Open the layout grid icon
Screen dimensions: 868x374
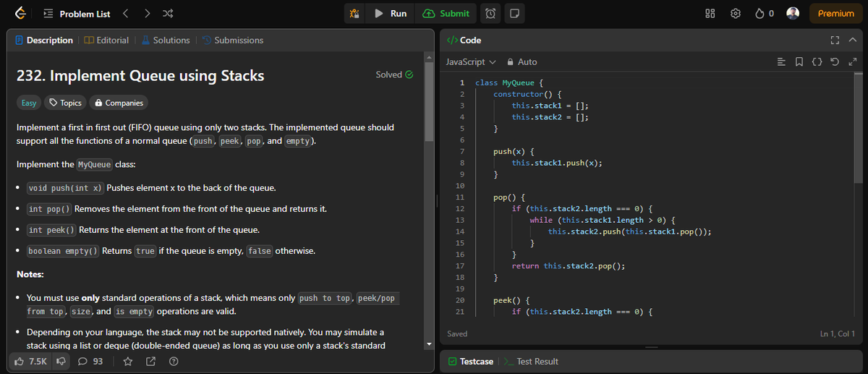coord(710,14)
